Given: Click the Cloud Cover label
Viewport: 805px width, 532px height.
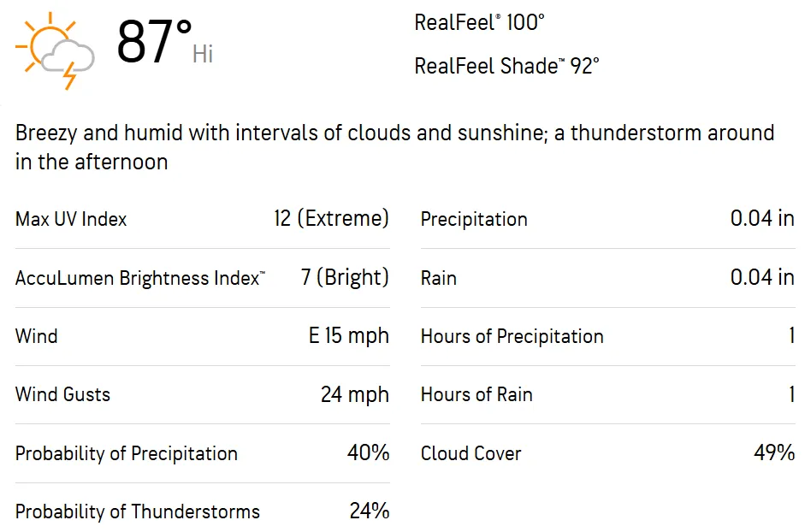Looking at the screenshot, I should 471,453.
